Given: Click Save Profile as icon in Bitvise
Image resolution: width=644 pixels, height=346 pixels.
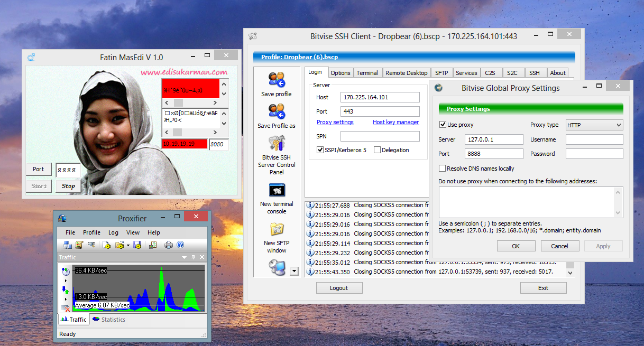Looking at the screenshot, I should pyautogui.click(x=276, y=111).
